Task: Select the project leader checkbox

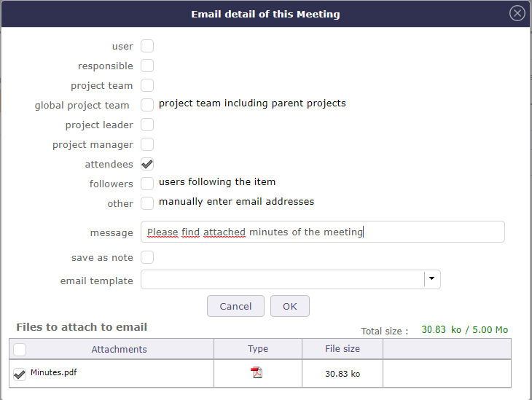Action: coord(147,125)
